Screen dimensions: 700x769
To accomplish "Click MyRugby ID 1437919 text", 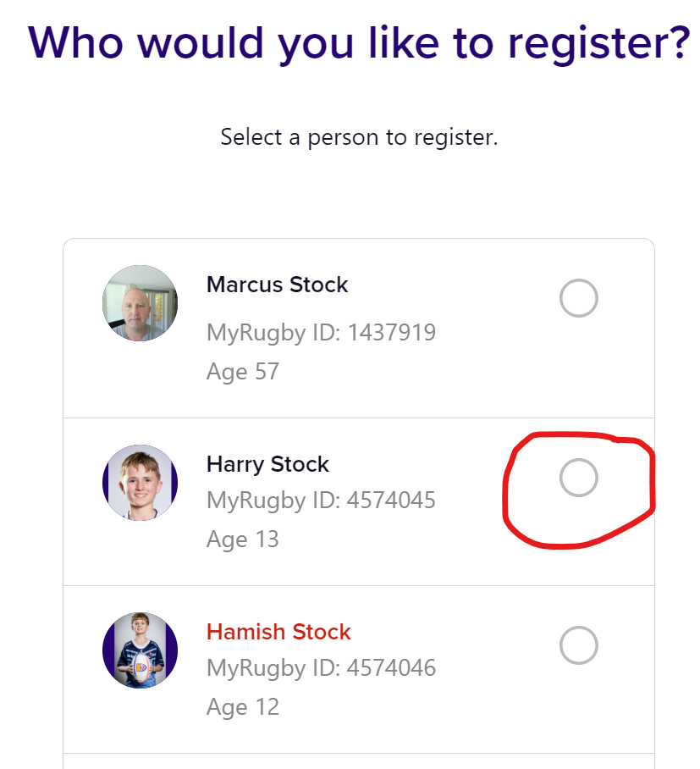I will pos(321,332).
